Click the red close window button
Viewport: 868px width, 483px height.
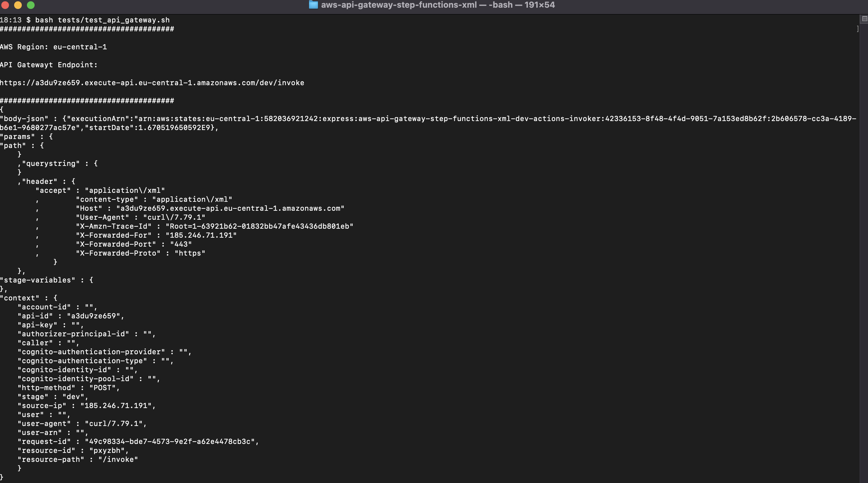coord(5,5)
